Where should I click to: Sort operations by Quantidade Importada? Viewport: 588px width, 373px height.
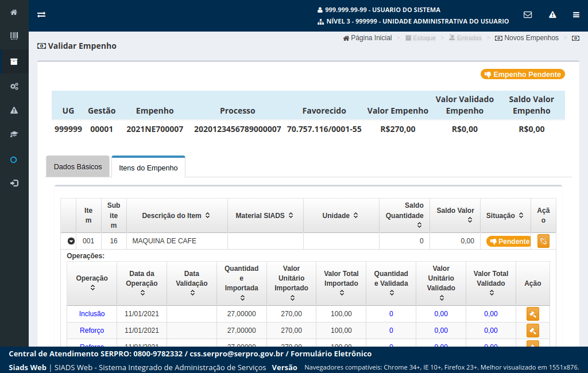[242, 298]
